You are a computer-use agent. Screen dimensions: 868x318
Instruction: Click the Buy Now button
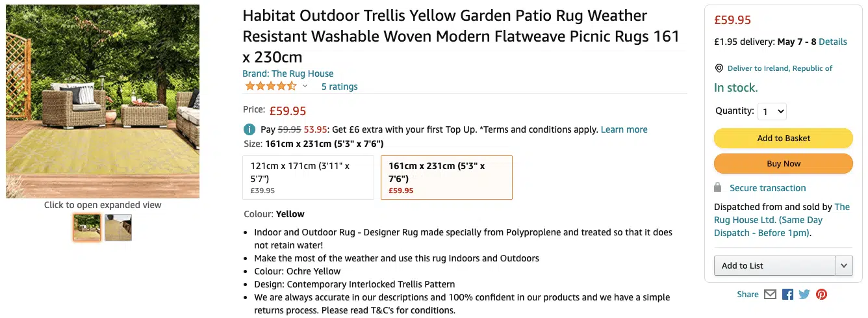(x=784, y=164)
